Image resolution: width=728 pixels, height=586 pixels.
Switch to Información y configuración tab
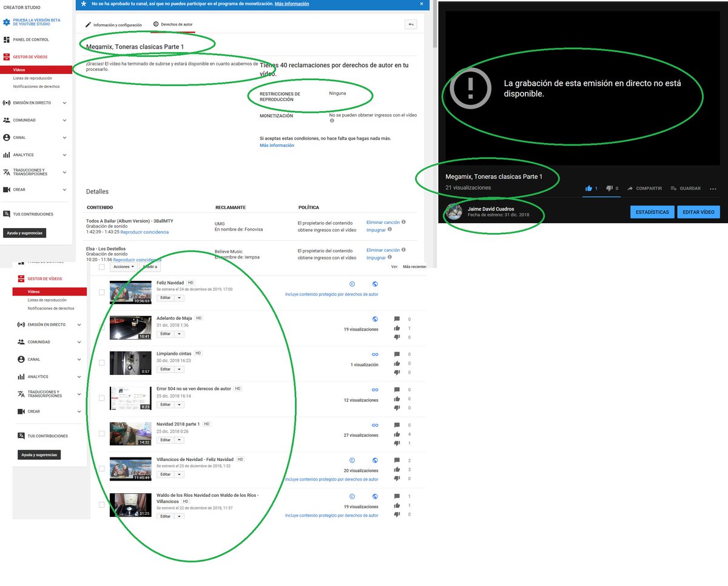tap(113, 25)
